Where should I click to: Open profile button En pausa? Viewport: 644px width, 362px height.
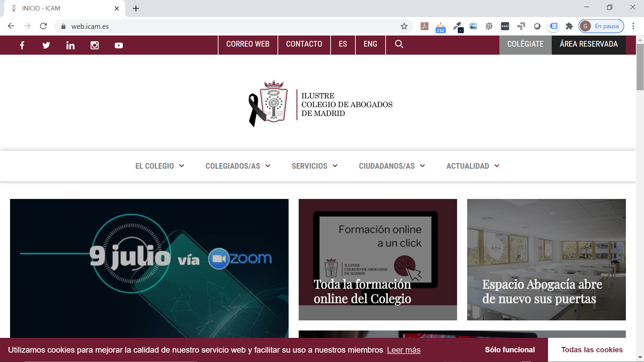(601, 26)
